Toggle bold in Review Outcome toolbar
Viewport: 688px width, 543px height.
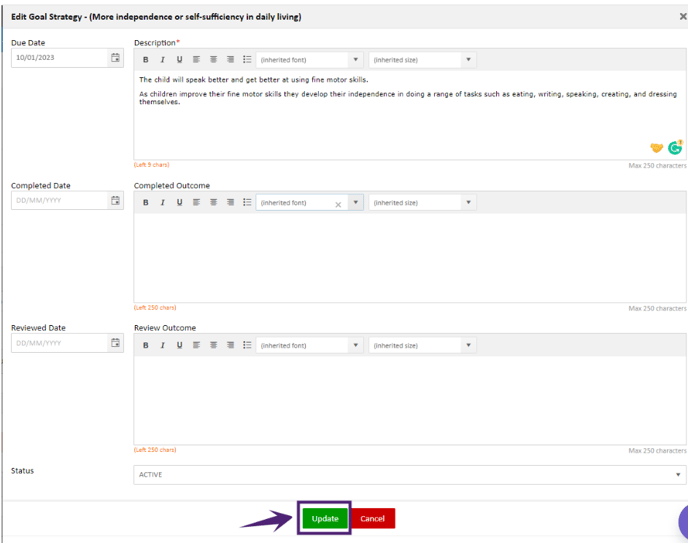[146, 346]
